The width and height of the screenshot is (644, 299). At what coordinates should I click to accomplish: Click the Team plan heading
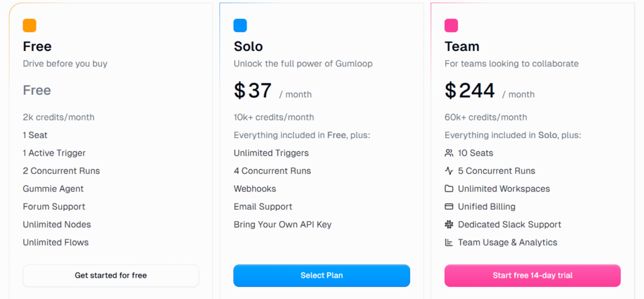click(462, 46)
